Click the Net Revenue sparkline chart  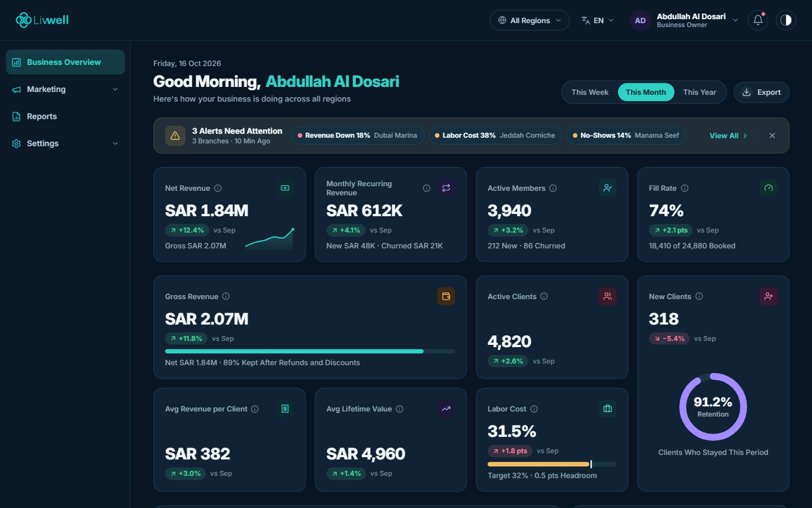270,238
